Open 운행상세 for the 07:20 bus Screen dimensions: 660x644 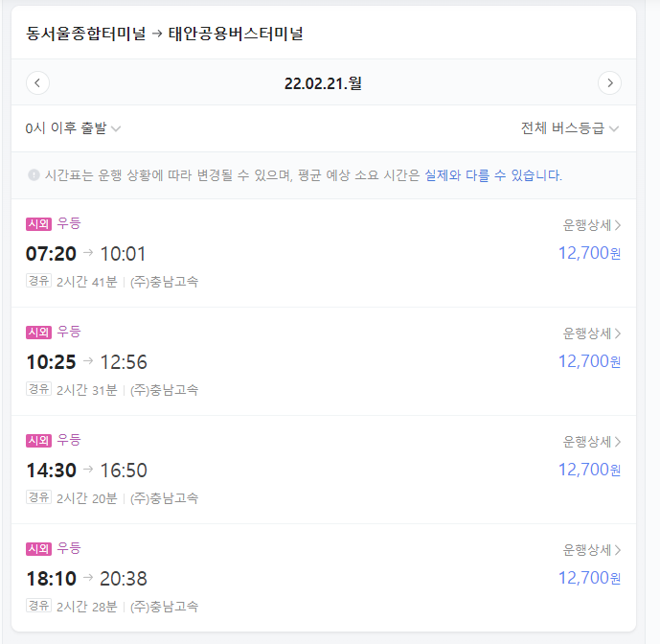tap(592, 225)
